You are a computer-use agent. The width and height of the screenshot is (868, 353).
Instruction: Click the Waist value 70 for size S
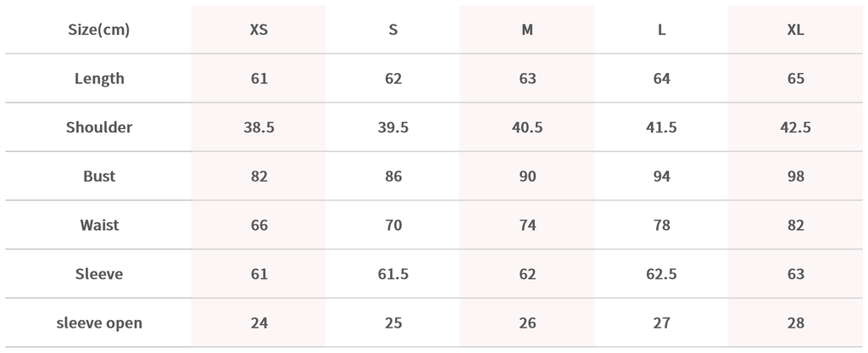pyautogui.click(x=393, y=226)
